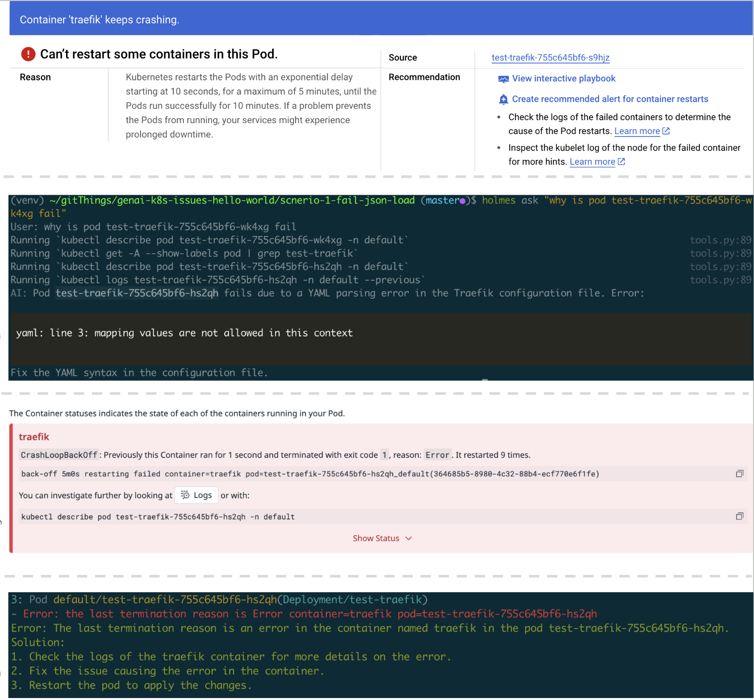Open Learn more link for kubelet log hints
The height and width of the screenshot is (700, 754).
pos(592,162)
